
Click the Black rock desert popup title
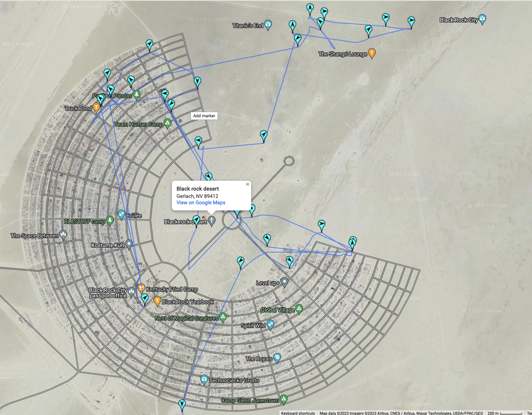pyautogui.click(x=198, y=189)
